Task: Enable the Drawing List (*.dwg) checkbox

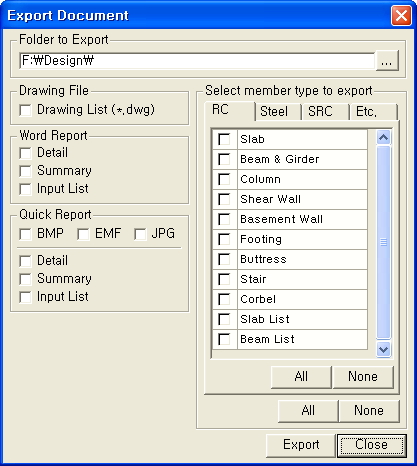Action: click(x=26, y=110)
